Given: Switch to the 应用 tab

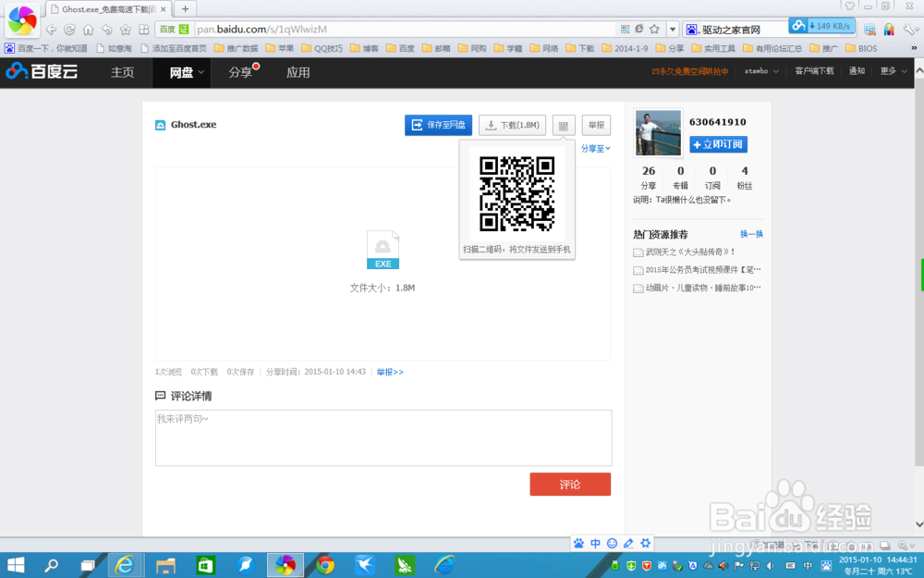Looking at the screenshot, I should click(298, 72).
